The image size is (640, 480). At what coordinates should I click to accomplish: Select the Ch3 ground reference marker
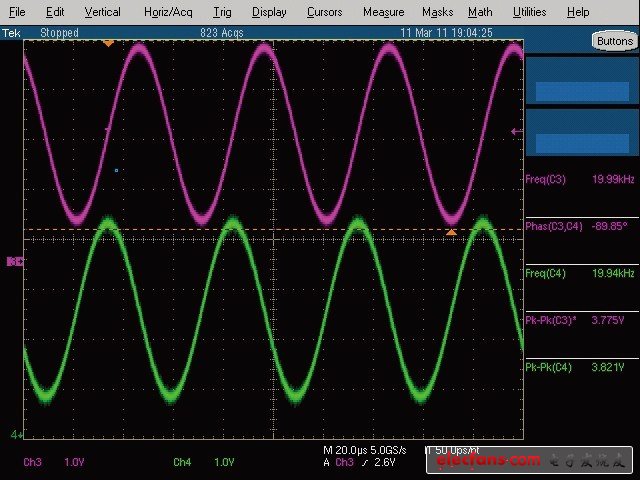point(15,261)
